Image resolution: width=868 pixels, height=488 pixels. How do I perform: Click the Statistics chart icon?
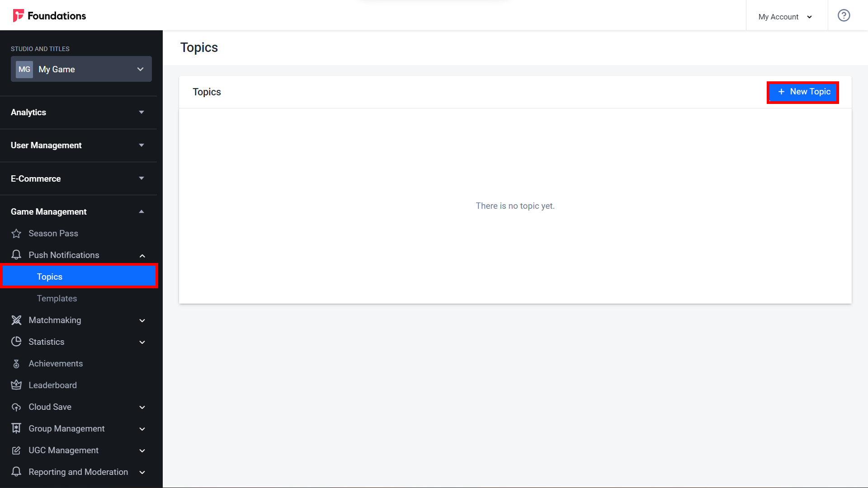coord(16,342)
